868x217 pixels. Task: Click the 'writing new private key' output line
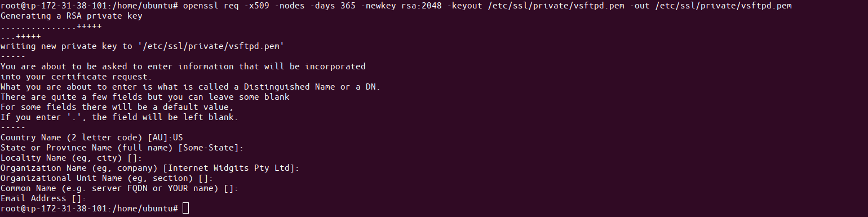(141, 46)
